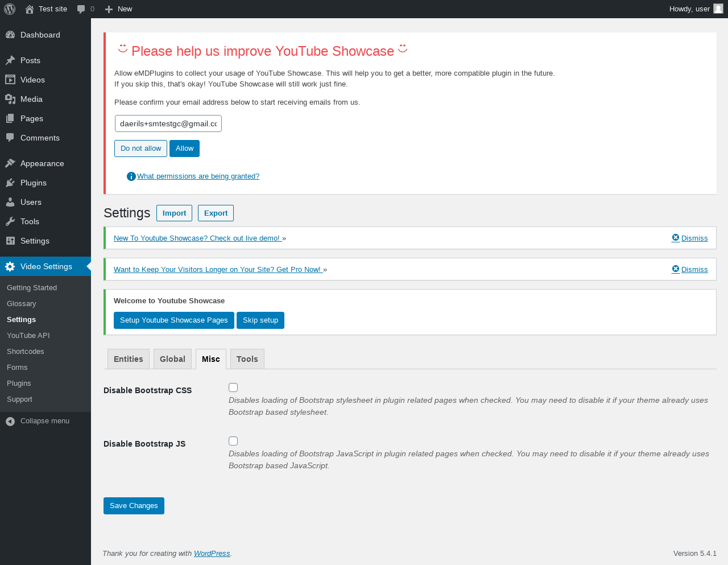Click the plus icon next to New
Screen dimensions: 728x565
pos(109,9)
